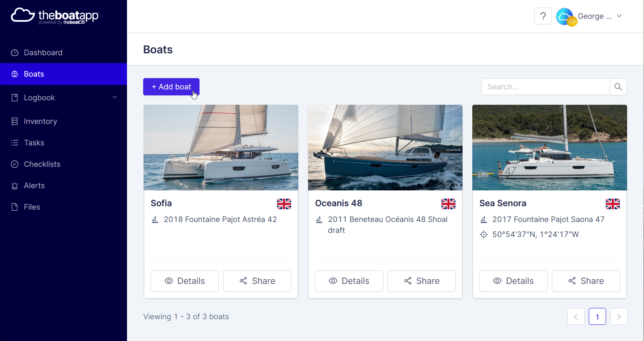The width and height of the screenshot is (644, 341).
Task: Go to Inventory in the sidebar
Action: point(63,121)
